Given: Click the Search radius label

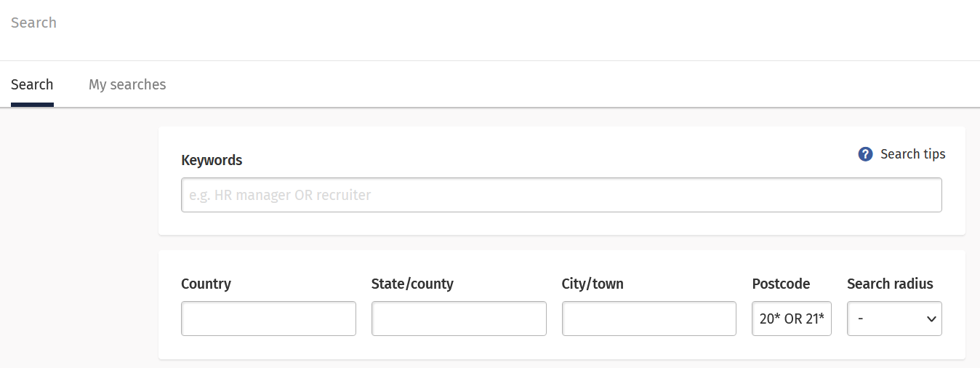Looking at the screenshot, I should tap(890, 284).
